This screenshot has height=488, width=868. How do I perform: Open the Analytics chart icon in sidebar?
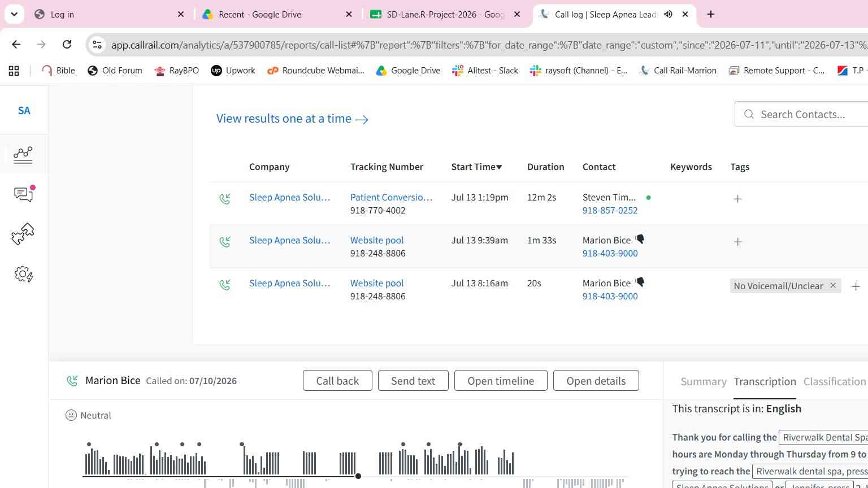[23, 155]
